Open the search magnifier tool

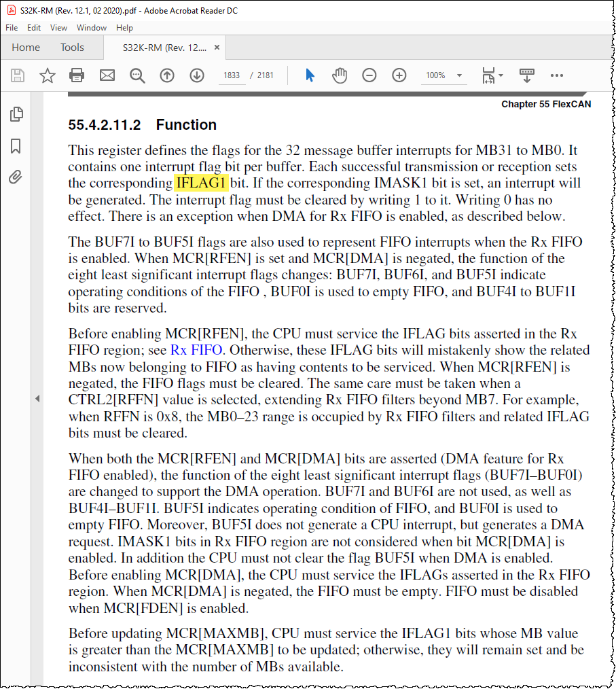point(137,75)
